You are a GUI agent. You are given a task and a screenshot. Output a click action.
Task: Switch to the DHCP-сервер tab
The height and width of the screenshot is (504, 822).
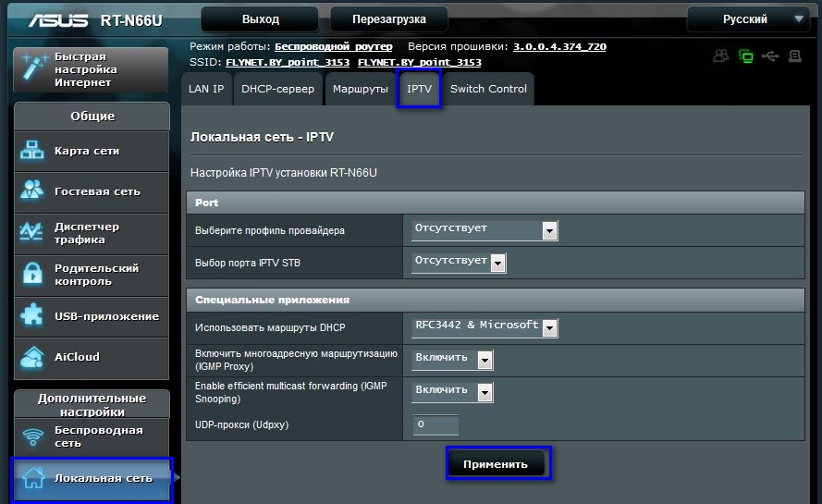click(x=277, y=89)
